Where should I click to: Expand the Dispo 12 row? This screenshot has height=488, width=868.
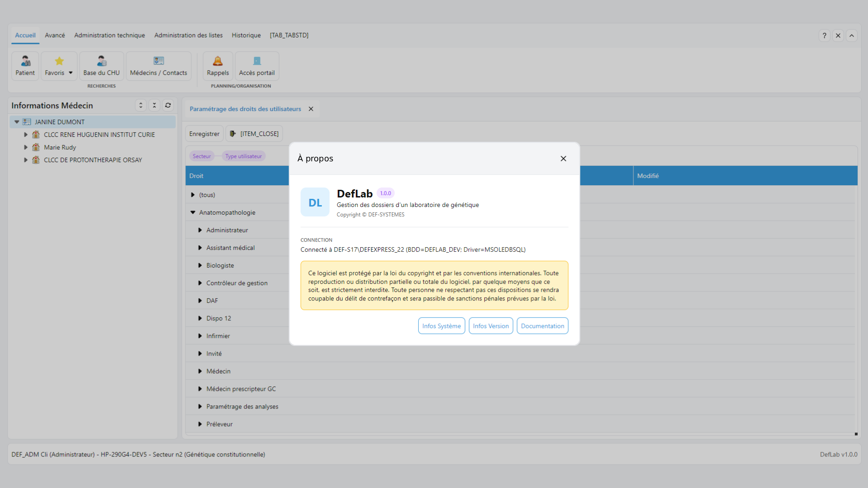[x=200, y=318]
